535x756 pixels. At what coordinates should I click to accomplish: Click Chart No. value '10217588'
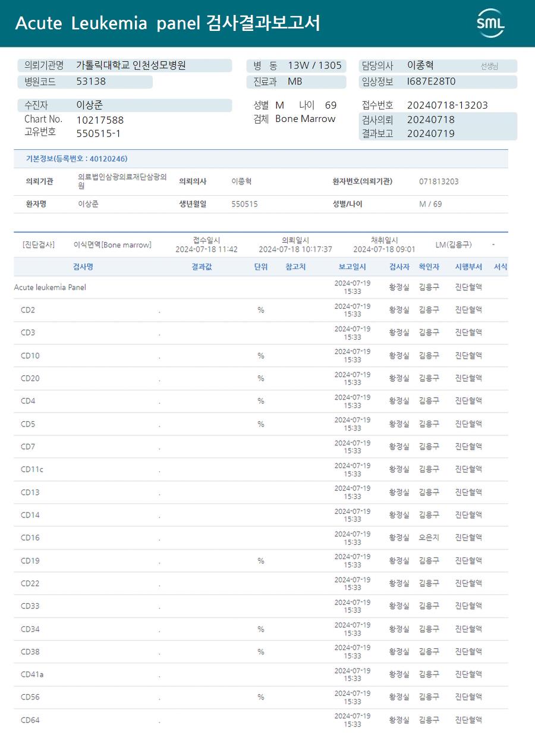(100, 120)
